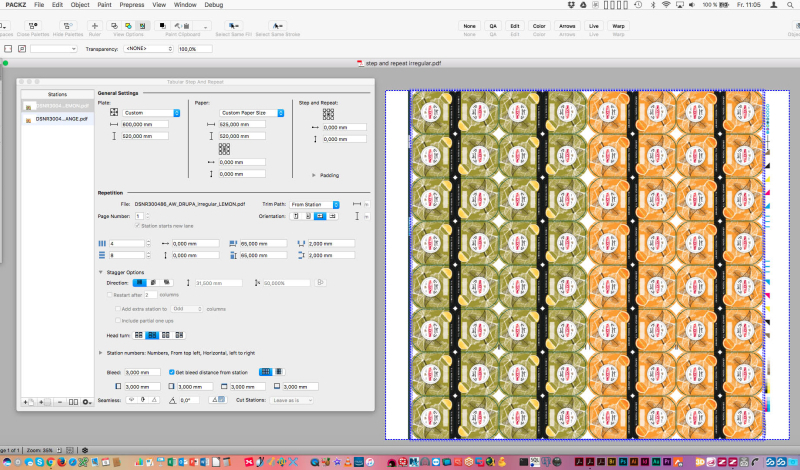Set orientation to second rotated option
Image resolution: width=800 pixels, height=470 pixels.
click(308, 216)
